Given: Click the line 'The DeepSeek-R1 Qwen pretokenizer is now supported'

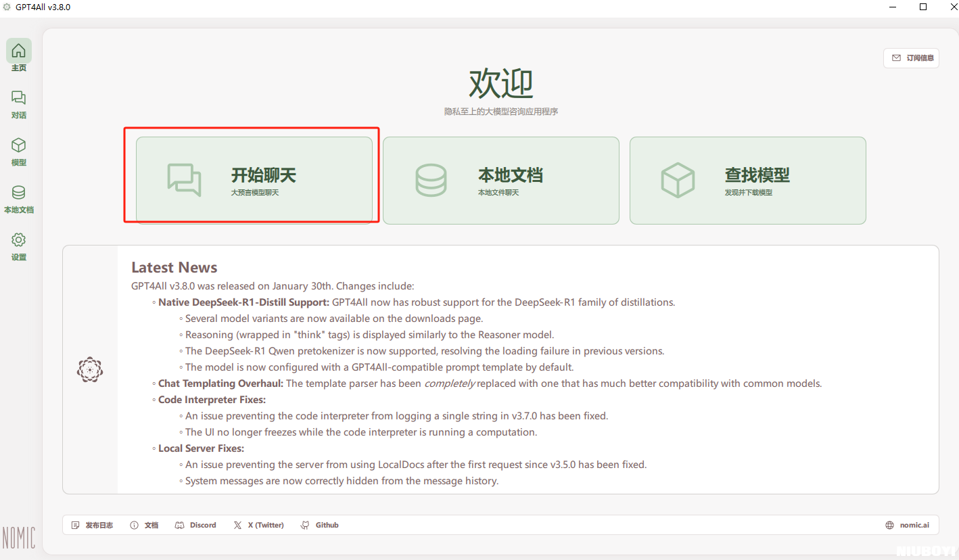Looking at the screenshot, I should tap(425, 351).
